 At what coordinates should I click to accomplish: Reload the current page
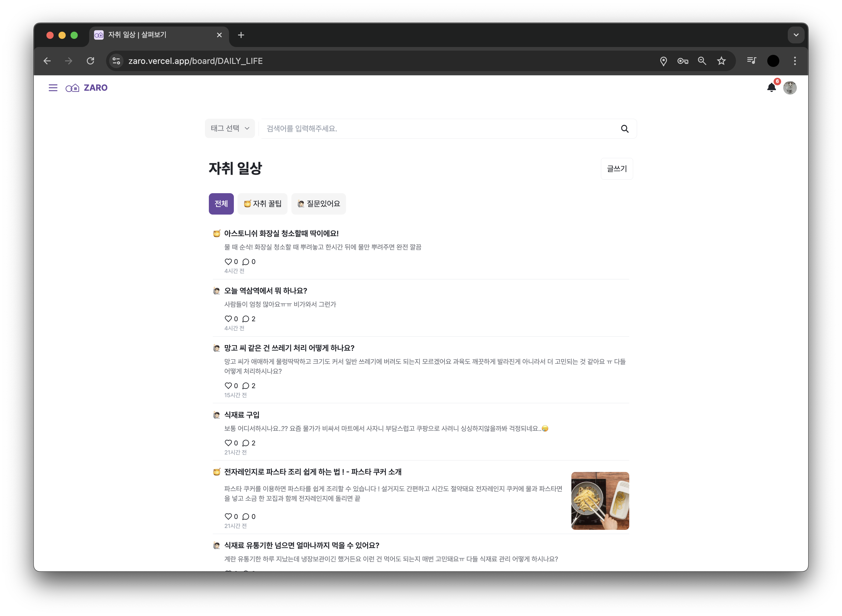(91, 61)
